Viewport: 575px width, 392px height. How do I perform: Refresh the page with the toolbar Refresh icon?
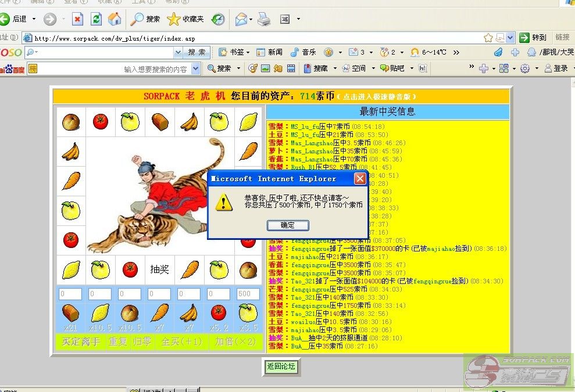pos(97,19)
